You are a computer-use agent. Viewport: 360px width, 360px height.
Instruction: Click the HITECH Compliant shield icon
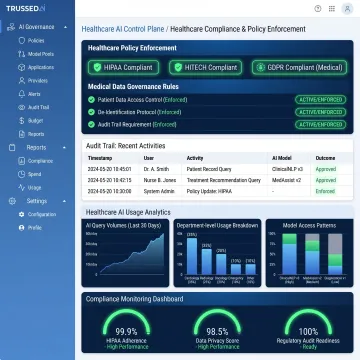[x=178, y=68]
